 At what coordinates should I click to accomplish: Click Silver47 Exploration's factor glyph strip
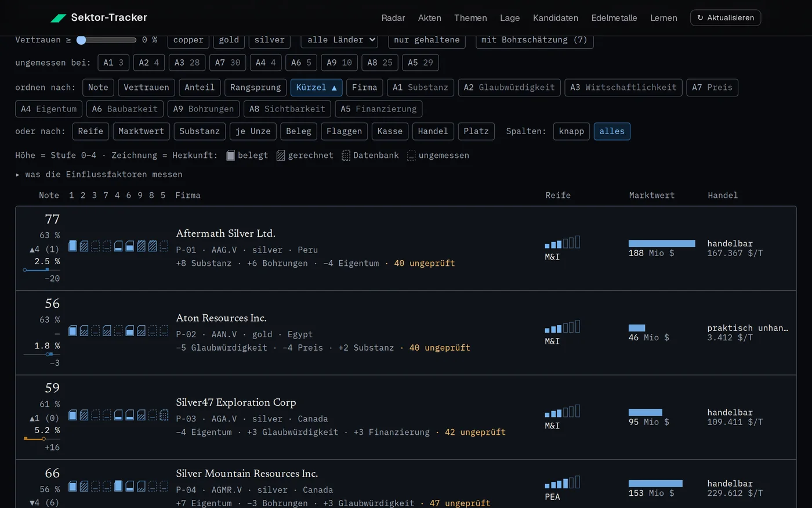[118, 415]
